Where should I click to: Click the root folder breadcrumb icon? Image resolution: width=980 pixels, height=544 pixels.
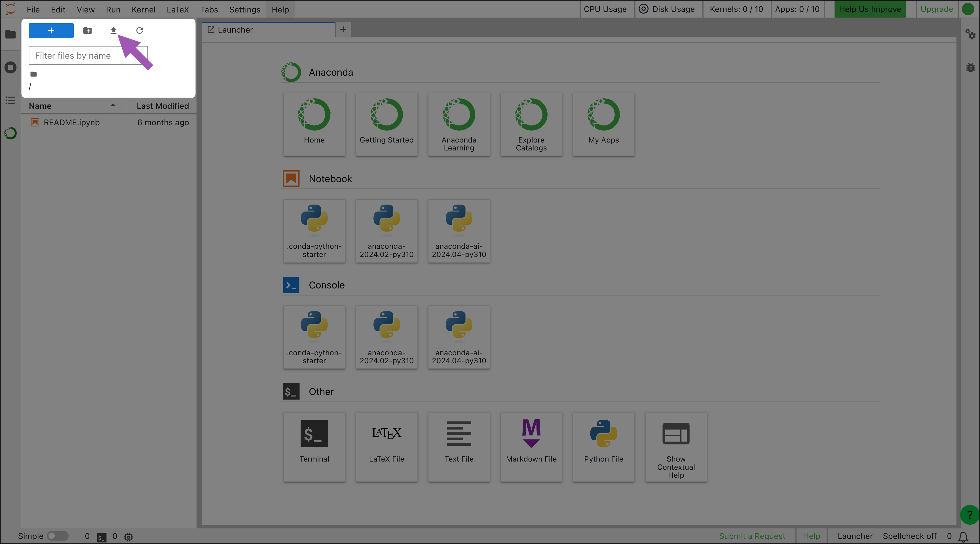click(x=33, y=74)
